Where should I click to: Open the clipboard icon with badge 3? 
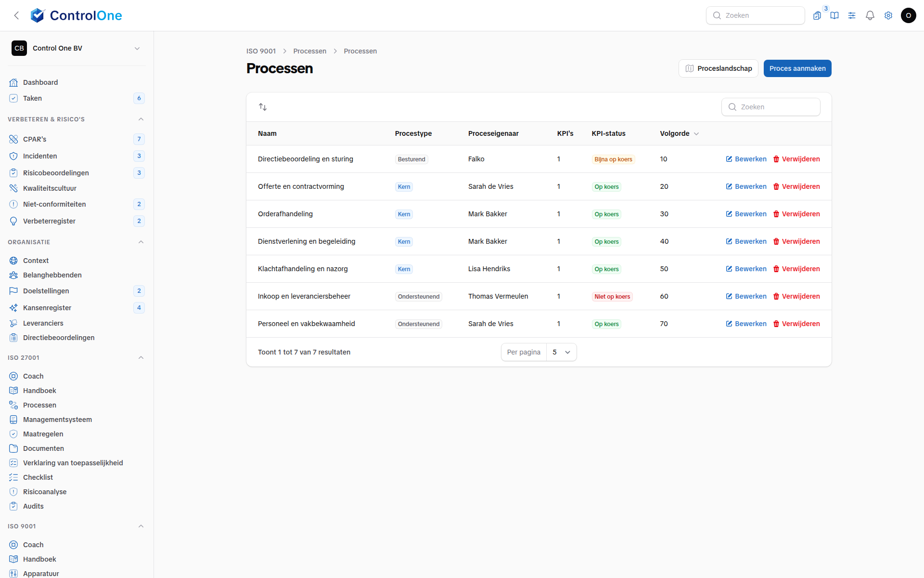coord(817,15)
